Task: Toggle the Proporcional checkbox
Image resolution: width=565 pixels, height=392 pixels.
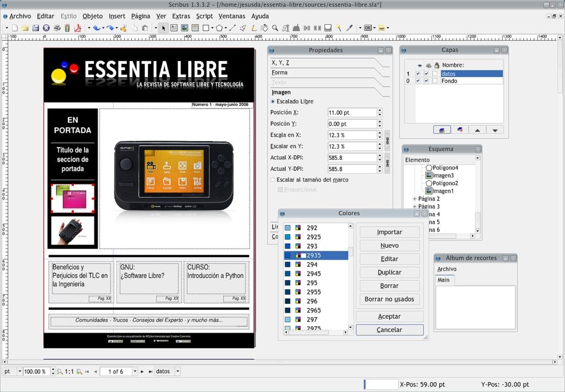Action: coord(280,189)
